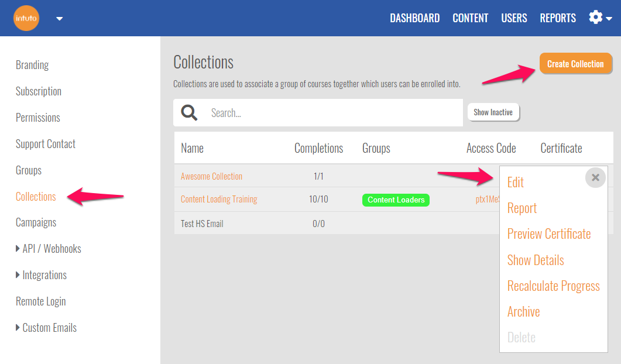621x364 pixels.
Task: Select Edit from the context menu
Action: pos(515,182)
